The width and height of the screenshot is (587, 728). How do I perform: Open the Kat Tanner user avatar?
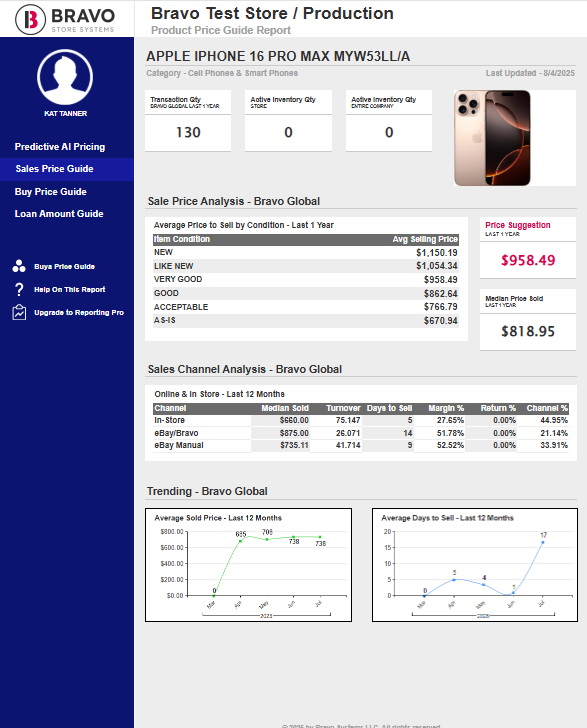pyautogui.click(x=65, y=77)
